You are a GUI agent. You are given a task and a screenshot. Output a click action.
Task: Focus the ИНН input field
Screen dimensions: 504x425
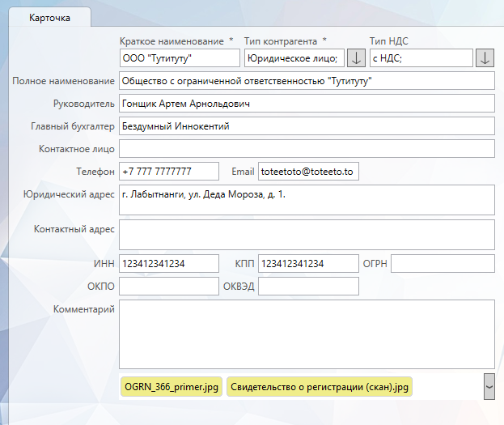[168, 264]
